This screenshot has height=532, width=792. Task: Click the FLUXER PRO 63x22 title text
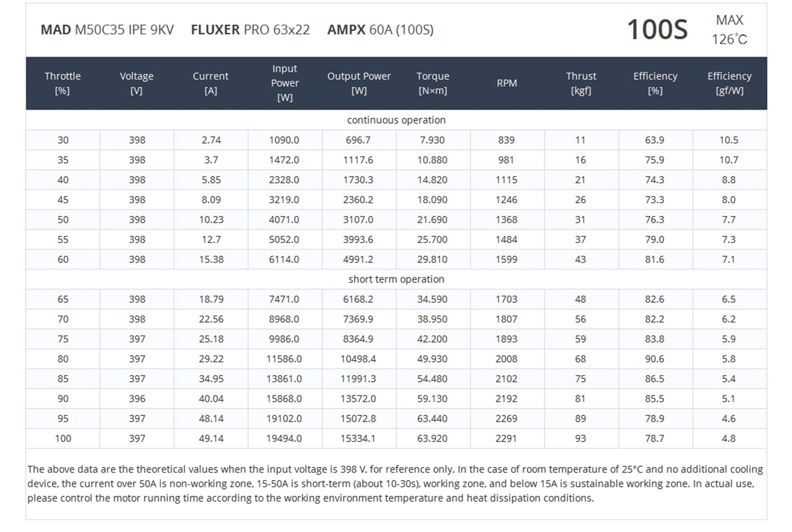pyautogui.click(x=250, y=30)
